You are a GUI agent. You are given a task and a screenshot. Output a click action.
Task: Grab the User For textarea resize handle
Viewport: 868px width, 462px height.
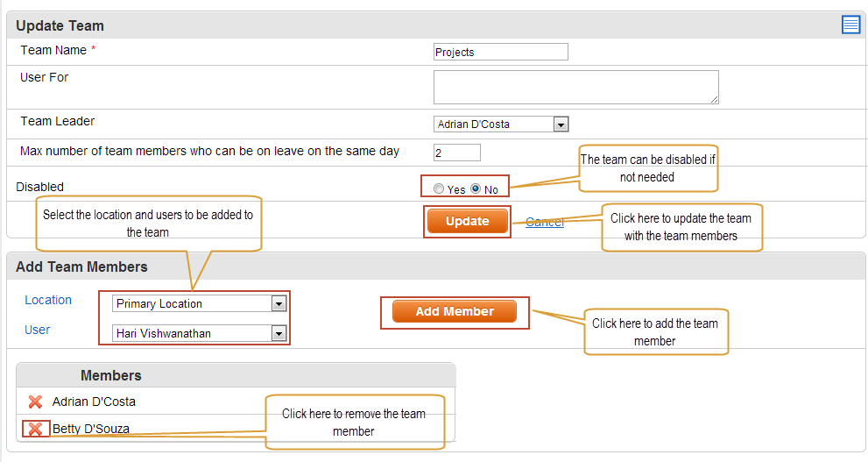pyautogui.click(x=714, y=100)
